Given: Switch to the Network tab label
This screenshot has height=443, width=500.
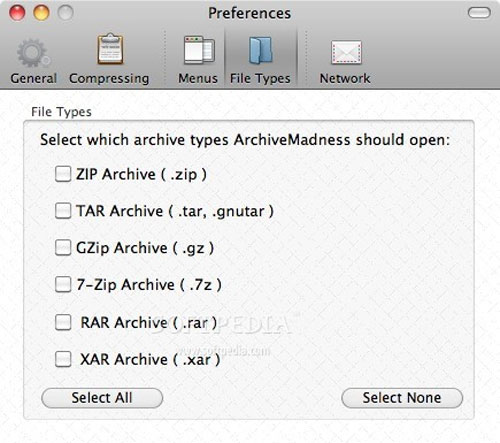Looking at the screenshot, I should pos(345,79).
